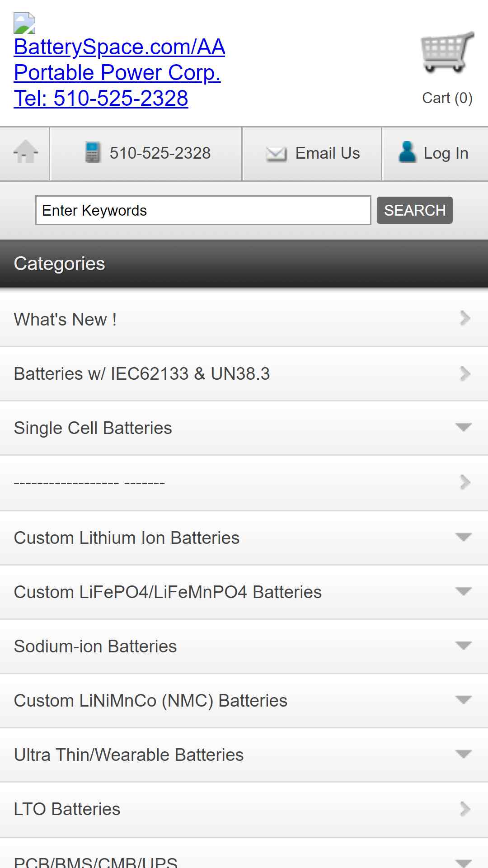488x868 pixels.
Task: Tap the phone icon beside 510-525-2328
Action: click(93, 152)
